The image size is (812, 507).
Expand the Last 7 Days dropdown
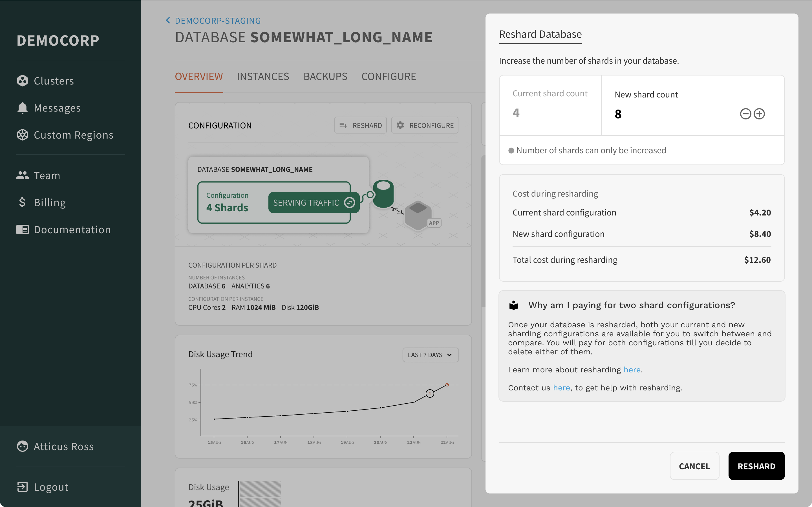pyautogui.click(x=430, y=355)
